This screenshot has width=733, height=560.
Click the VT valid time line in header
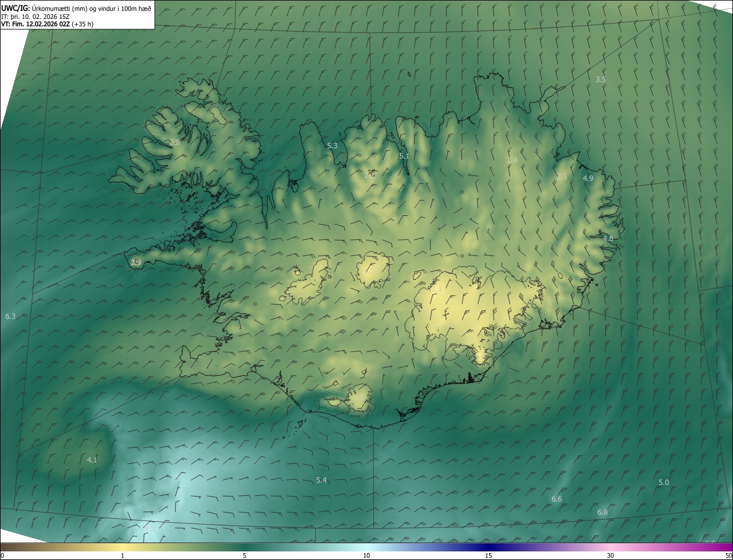click(x=47, y=24)
